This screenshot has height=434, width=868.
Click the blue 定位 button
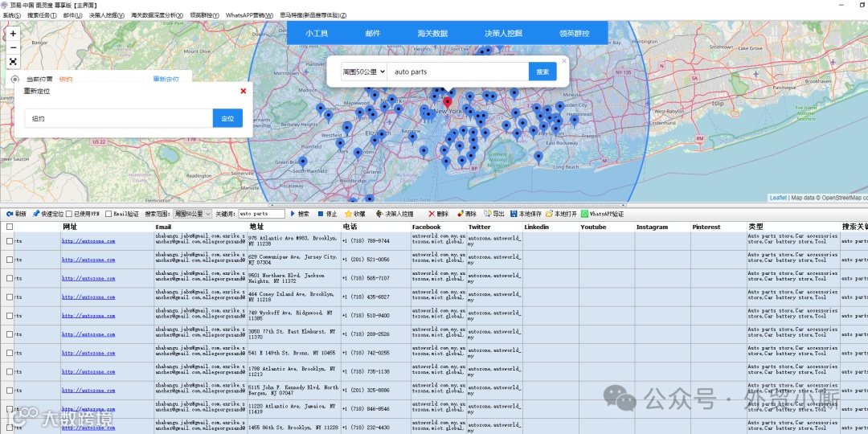227,118
